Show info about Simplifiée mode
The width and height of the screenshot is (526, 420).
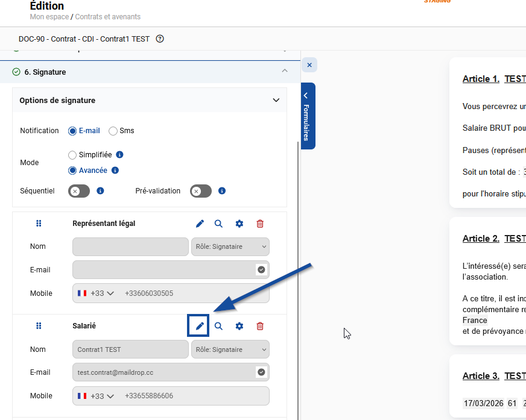click(119, 154)
